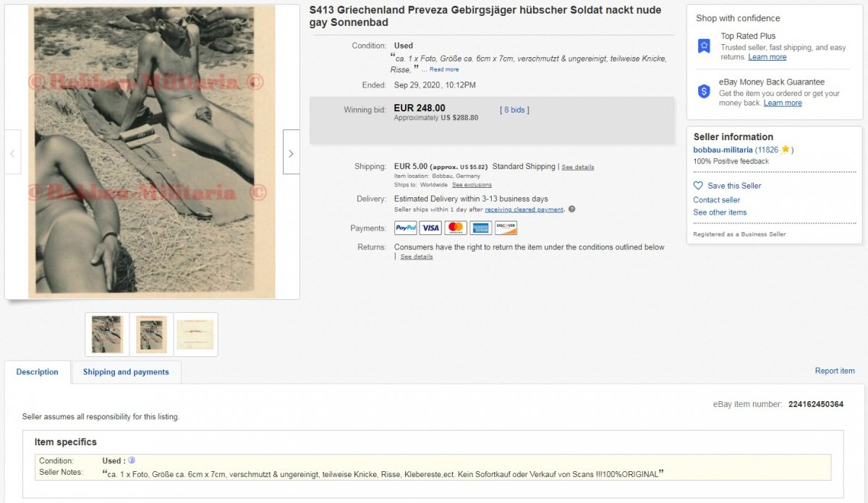Open See other items link
Screen dimensions: 868x503
click(x=720, y=212)
